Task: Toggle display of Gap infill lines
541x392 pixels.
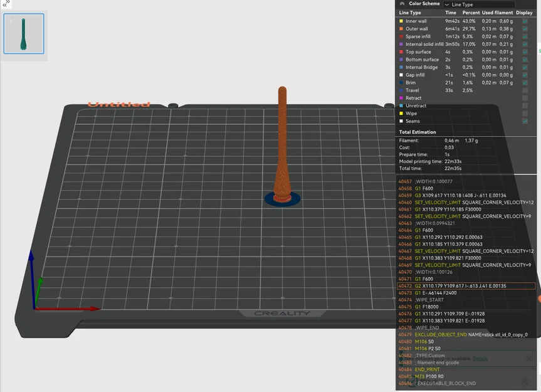Action: coord(525,75)
